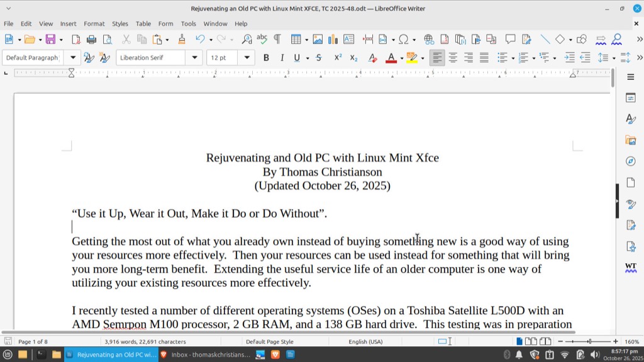Expand the paragraph style dropdown
The image size is (644, 362).
click(x=73, y=58)
